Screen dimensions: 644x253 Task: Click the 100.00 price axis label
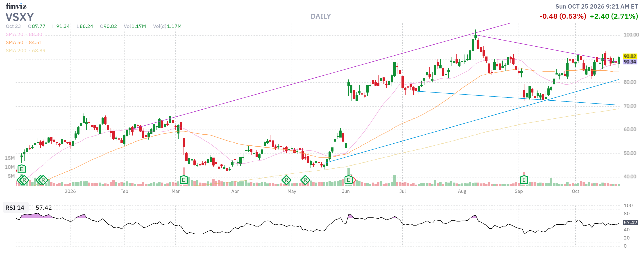(631, 35)
